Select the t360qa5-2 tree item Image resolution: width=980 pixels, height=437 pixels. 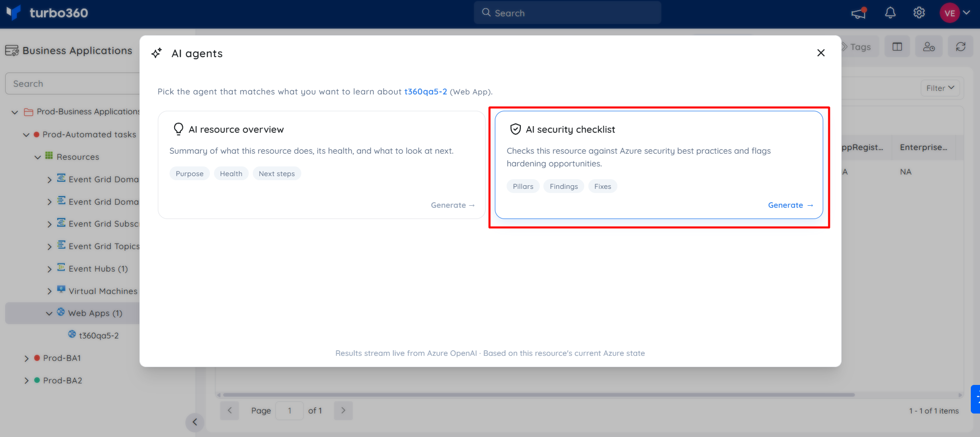pyautogui.click(x=99, y=335)
